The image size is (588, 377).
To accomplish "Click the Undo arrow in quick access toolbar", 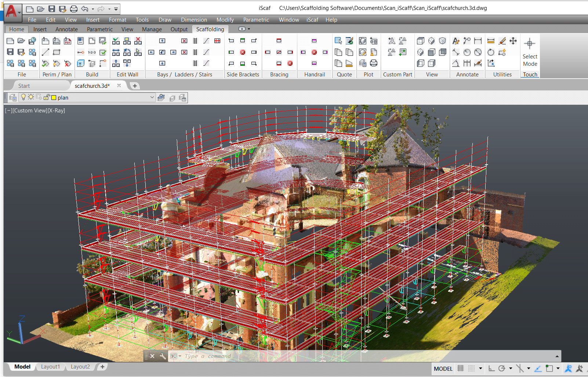I will (85, 9).
